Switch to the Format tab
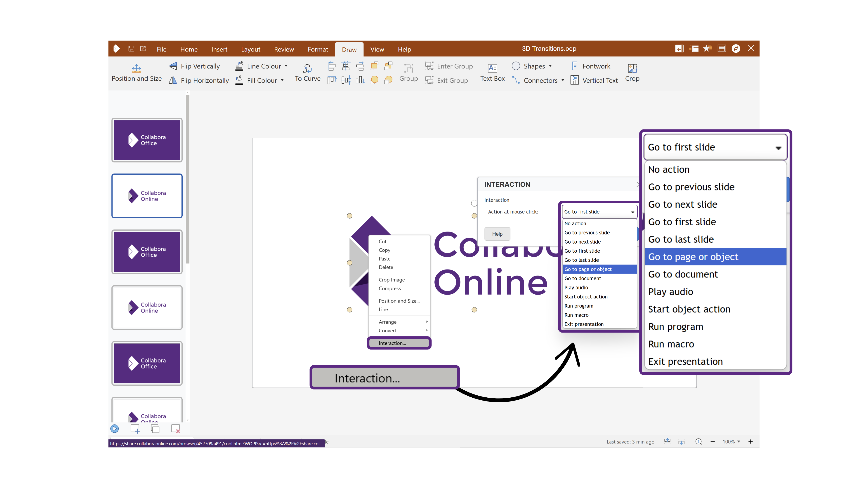The image size is (868, 488). pos(318,49)
